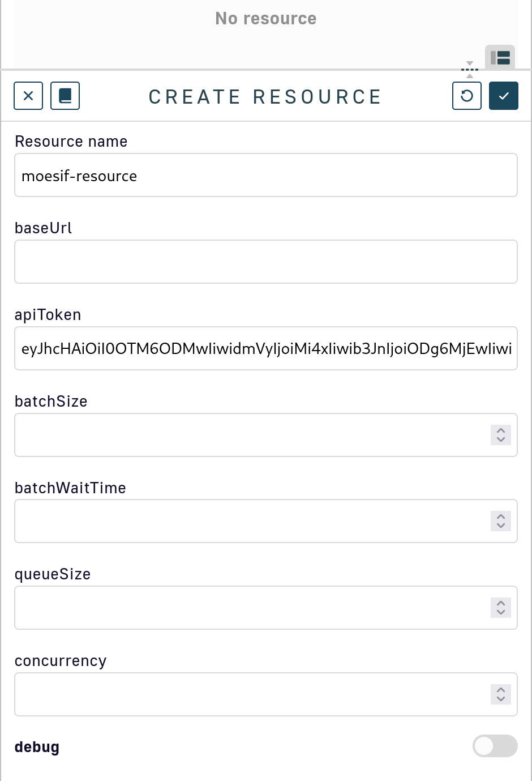Decrease concurrency with the down arrow
Image resolution: width=532 pixels, height=781 pixels.
pos(501,699)
